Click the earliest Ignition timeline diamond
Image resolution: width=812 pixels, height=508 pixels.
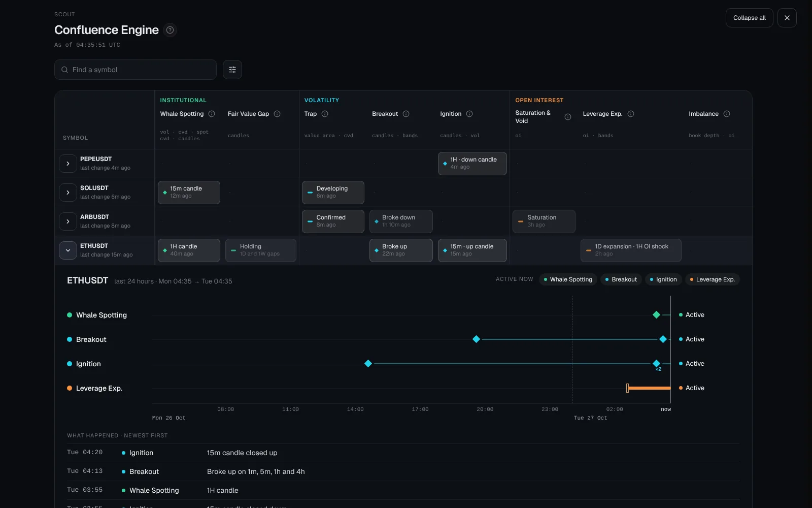(x=368, y=364)
